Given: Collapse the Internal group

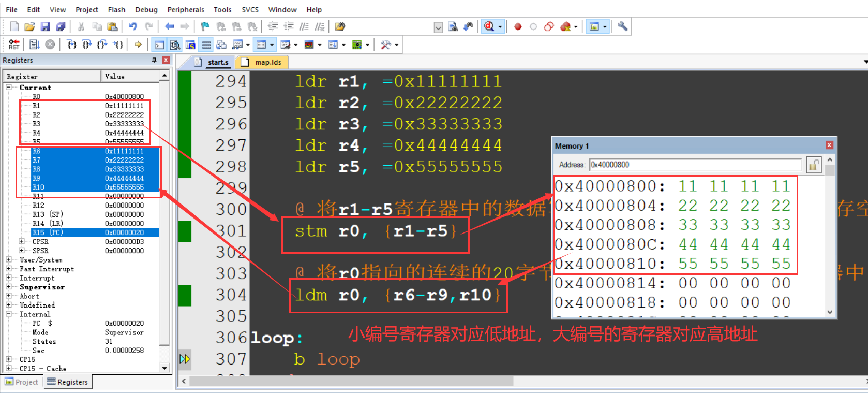Looking at the screenshot, I should (x=9, y=314).
